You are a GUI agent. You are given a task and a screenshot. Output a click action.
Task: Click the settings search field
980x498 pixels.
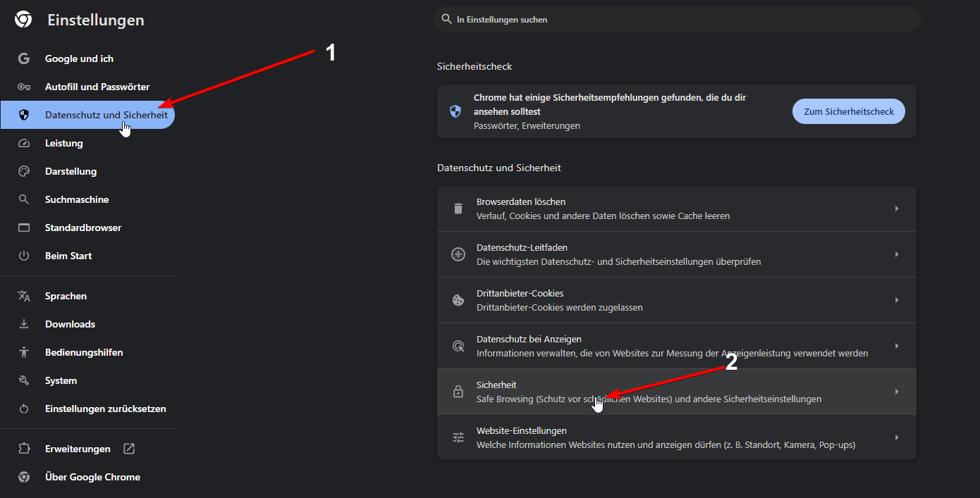point(677,19)
